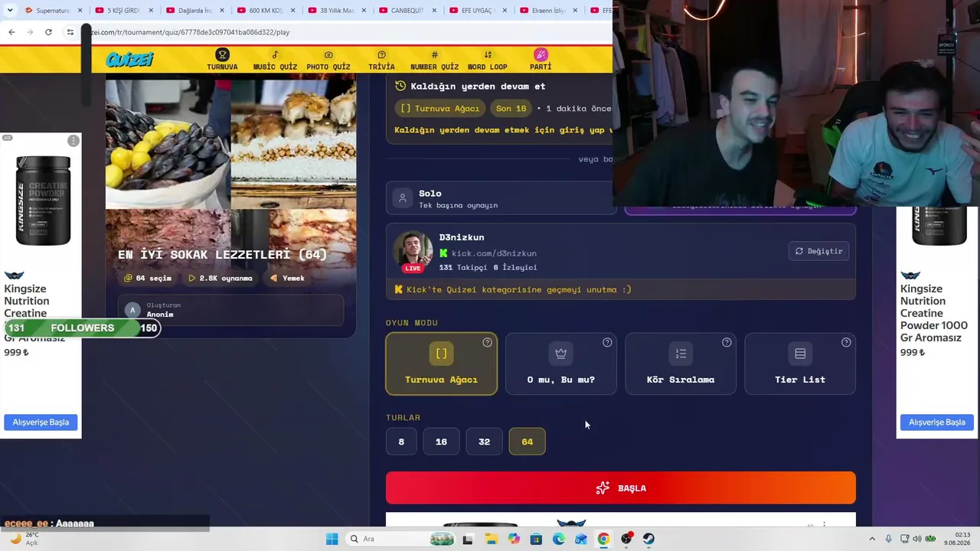
Task: Open Task View on the taskbar
Action: coord(468,539)
